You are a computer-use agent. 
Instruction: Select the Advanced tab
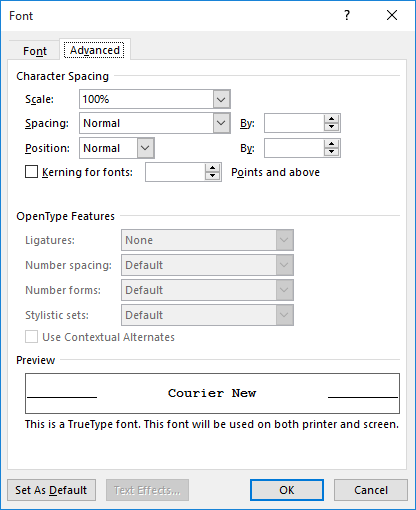point(94,50)
